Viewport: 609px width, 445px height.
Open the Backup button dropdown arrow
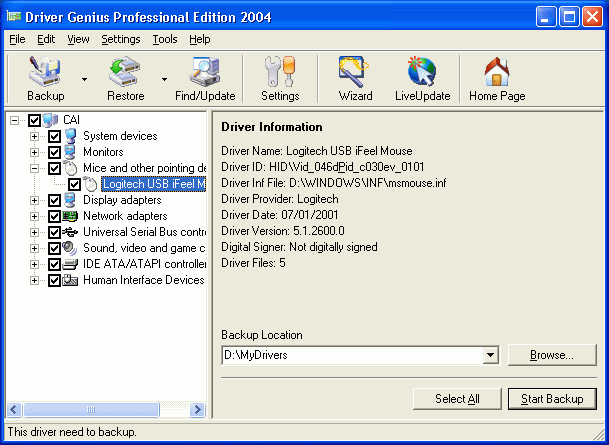[x=84, y=79]
